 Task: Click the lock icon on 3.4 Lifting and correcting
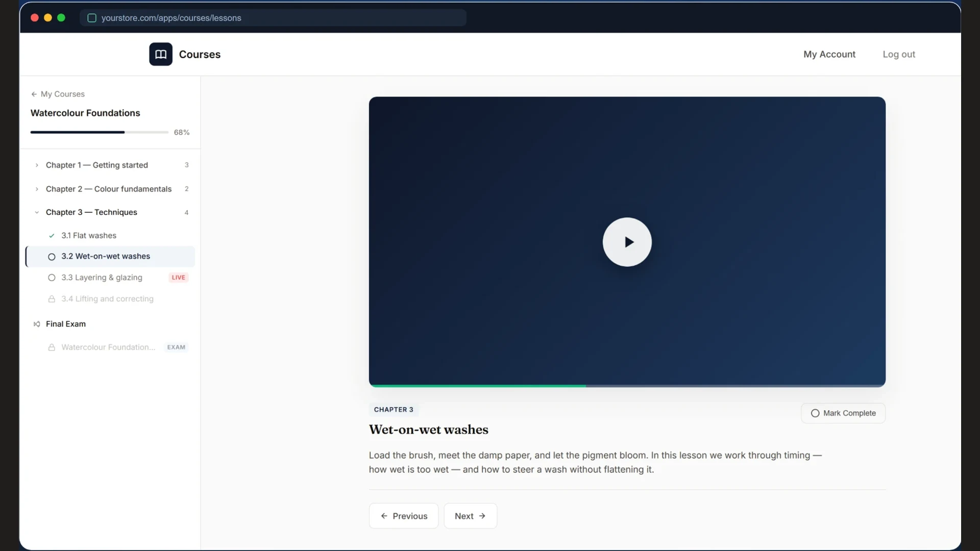point(52,299)
